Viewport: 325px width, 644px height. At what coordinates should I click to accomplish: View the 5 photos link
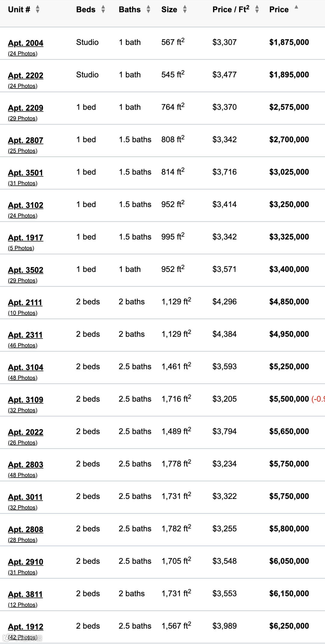click(21, 248)
